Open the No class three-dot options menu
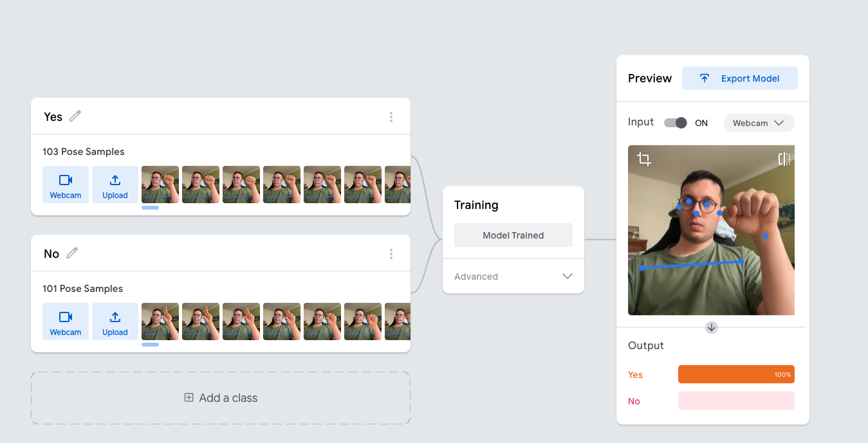 (x=391, y=254)
